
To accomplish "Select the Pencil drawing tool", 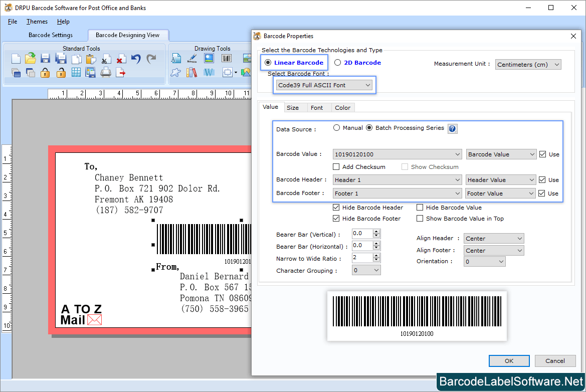I will [x=191, y=58].
